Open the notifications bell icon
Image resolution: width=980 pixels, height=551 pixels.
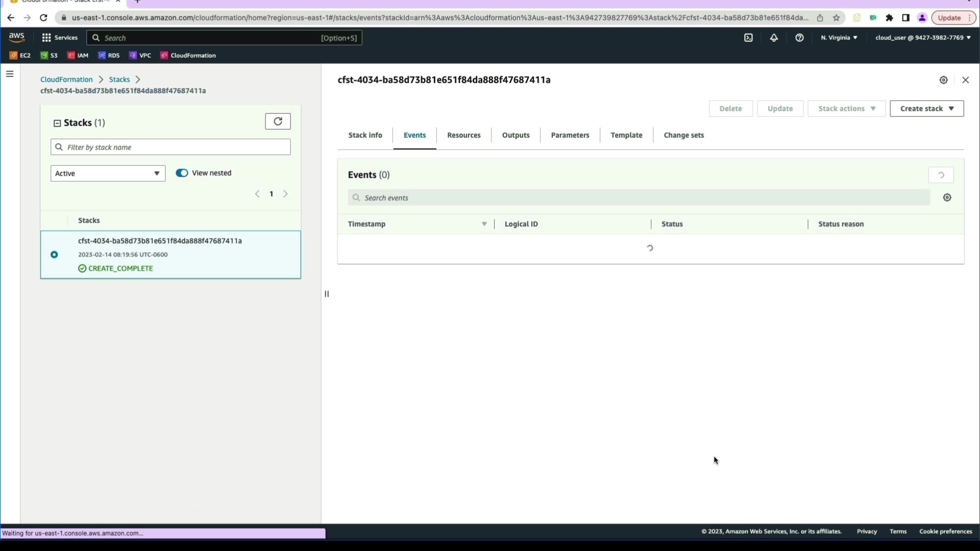pyautogui.click(x=774, y=38)
